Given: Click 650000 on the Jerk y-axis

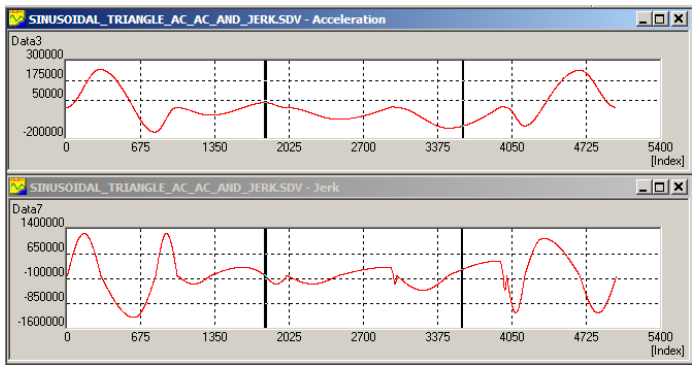Looking at the screenshot, I should coord(45,247).
